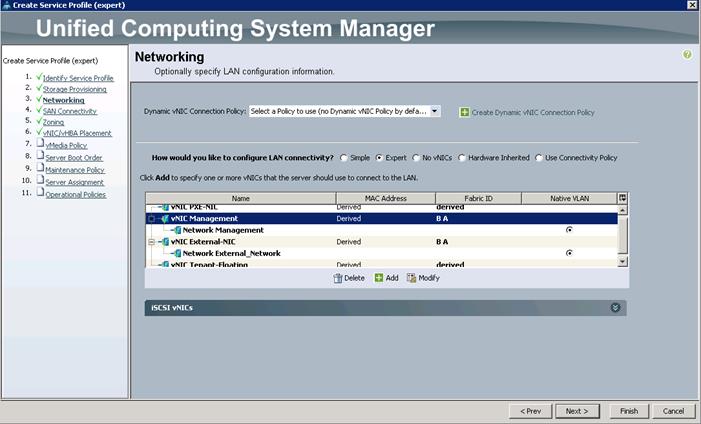701x424 pixels.
Task: Select the vNIC PXE-NIC row
Action: coord(382,208)
